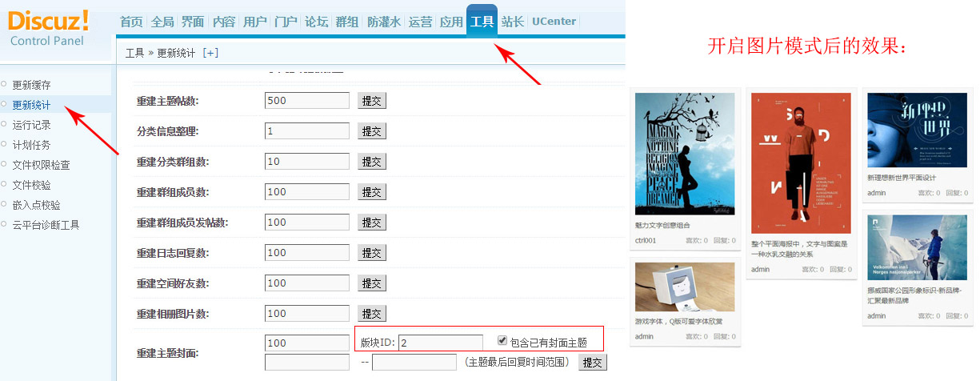Viewport: 980px width, 381px height.
Task: Open the Norway ice climber thumbnail
Action: [x=917, y=247]
